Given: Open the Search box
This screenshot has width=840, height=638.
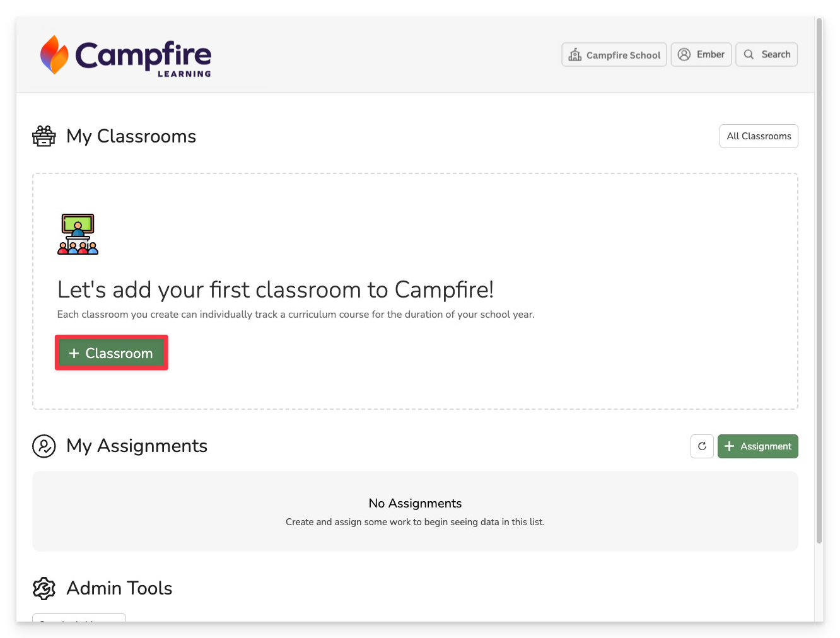Looking at the screenshot, I should click(767, 55).
